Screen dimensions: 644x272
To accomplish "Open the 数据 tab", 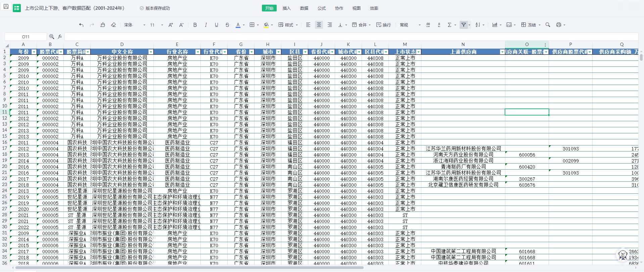I will (x=304, y=8).
